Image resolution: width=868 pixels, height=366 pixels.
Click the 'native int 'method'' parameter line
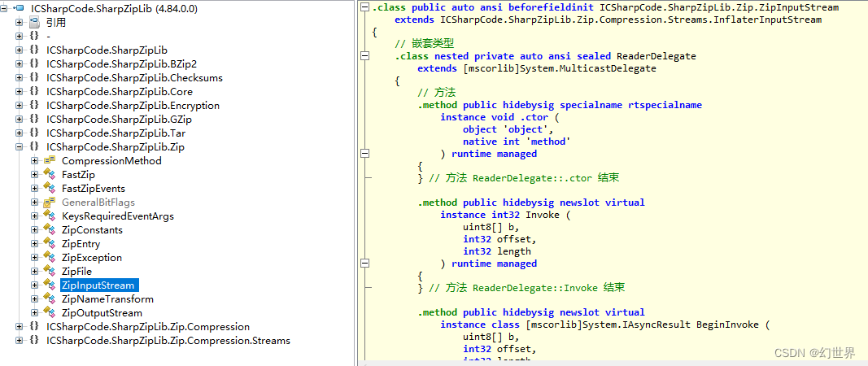(x=517, y=142)
